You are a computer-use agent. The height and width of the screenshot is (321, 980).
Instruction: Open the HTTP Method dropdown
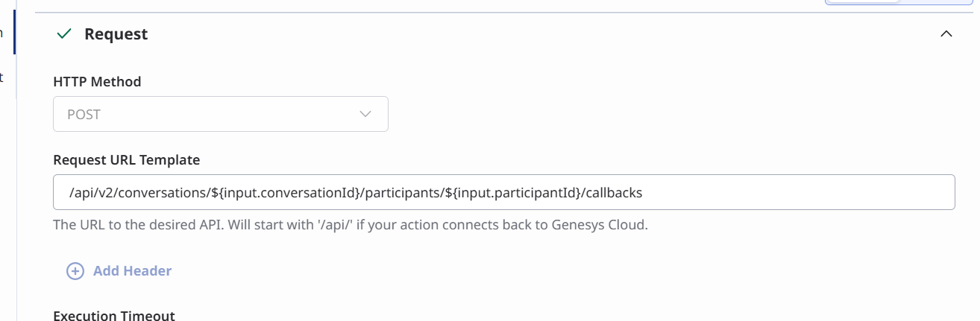[x=220, y=114]
